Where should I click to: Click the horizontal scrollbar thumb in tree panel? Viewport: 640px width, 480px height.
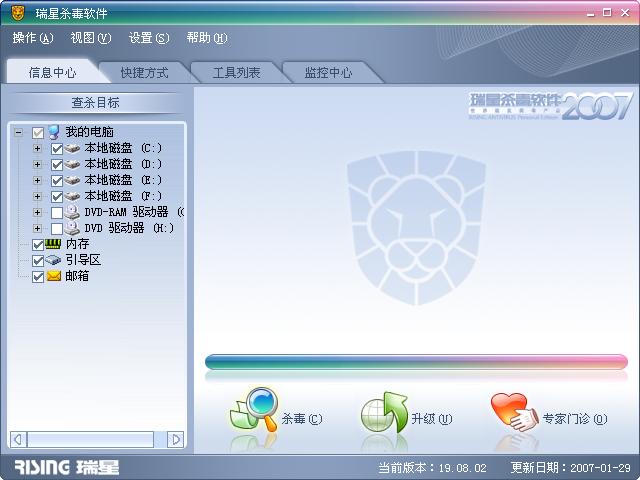[90, 440]
